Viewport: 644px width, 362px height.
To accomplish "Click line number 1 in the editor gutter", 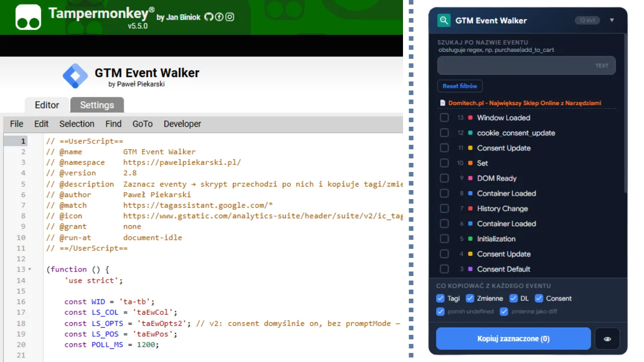I will tap(23, 141).
